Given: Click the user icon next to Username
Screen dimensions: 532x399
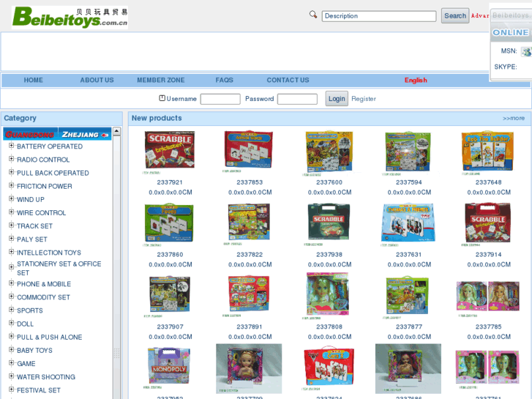Looking at the screenshot, I should click(x=162, y=98).
